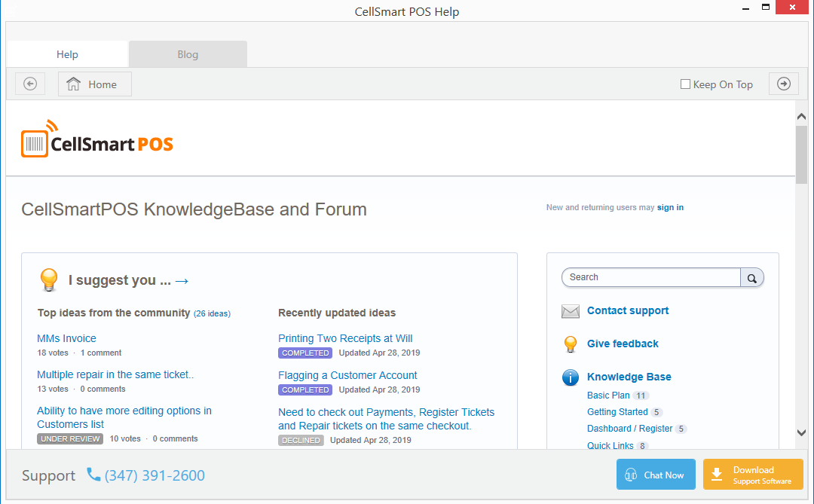Click the info icon beside Knowledge Base
The width and height of the screenshot is (814, 504).
click(x=571, y=377)
